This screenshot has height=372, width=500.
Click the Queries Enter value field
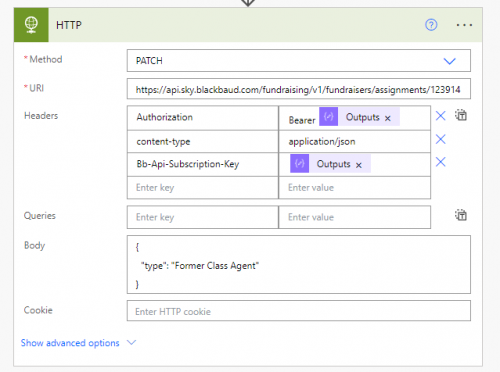[x=354, y=217]
